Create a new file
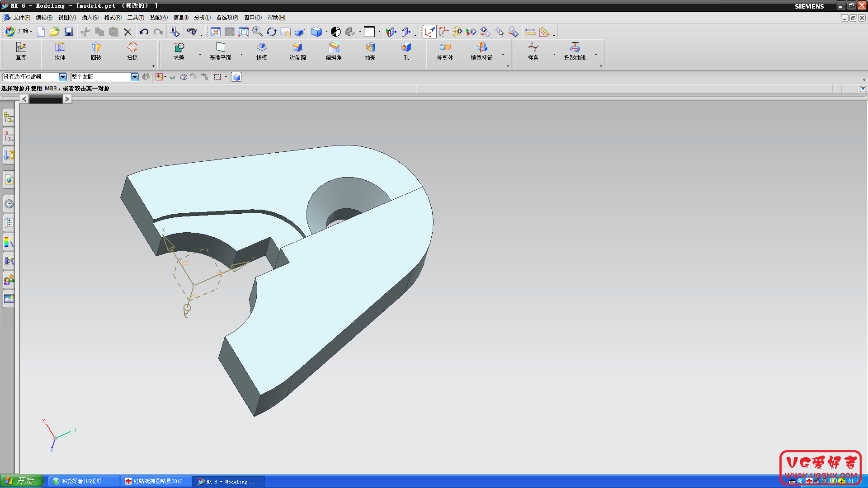 pyautogui.click(x=41, y=32)
